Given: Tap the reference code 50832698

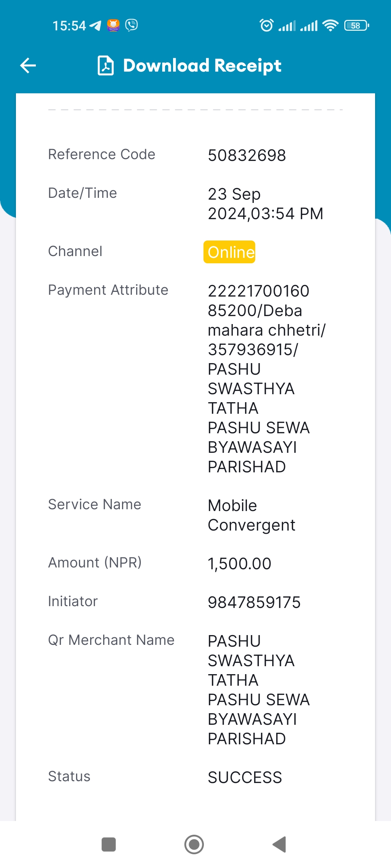Looking at the screenshot, I should point(247,156).
